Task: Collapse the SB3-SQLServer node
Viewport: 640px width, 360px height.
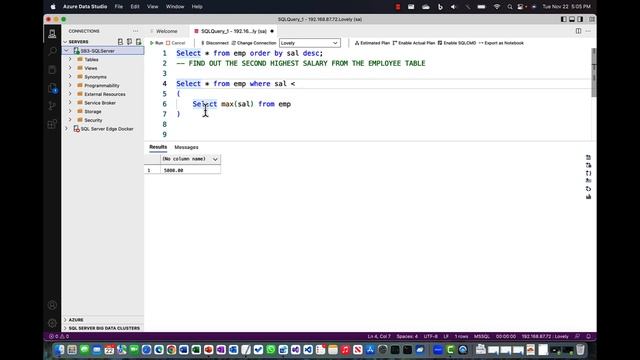Action: pyautogui.click(x=67, y=51)
